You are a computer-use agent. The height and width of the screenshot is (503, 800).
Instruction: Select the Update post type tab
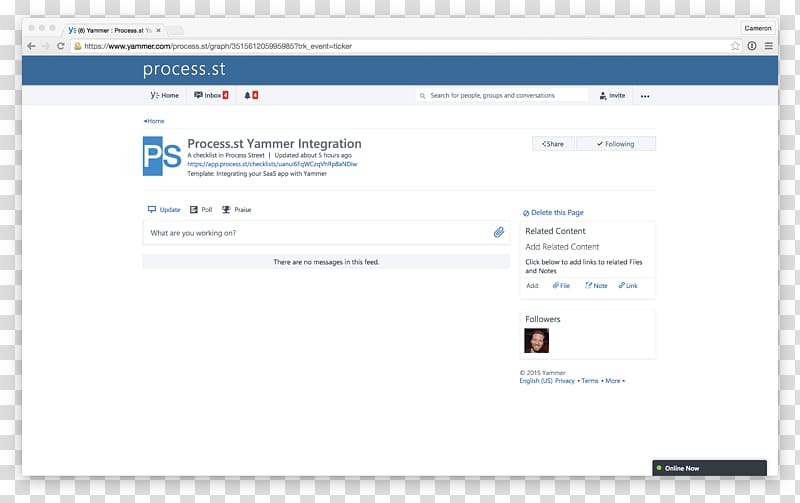point(164,210)
